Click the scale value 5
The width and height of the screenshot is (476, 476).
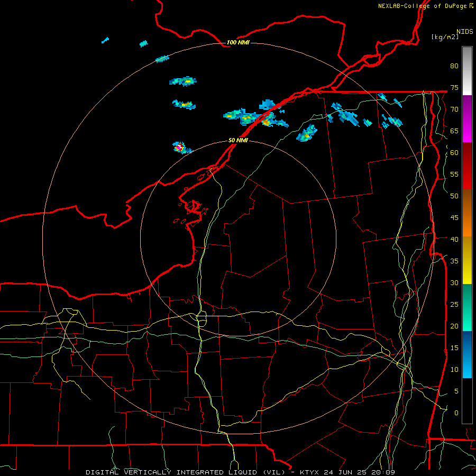point(456,391)
